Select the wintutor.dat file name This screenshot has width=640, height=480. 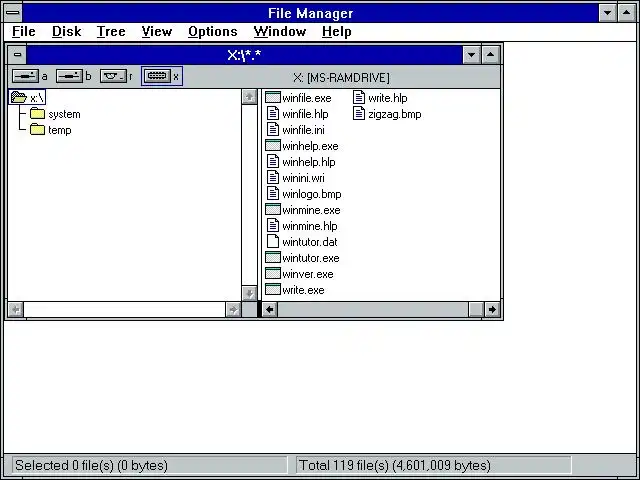point(310,242)
